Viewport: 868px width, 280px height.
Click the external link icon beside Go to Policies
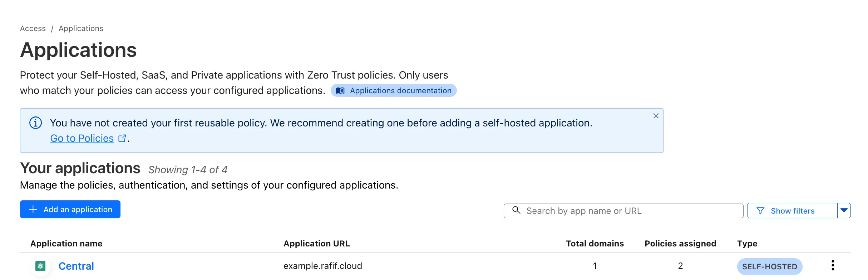tap(122, 138)
